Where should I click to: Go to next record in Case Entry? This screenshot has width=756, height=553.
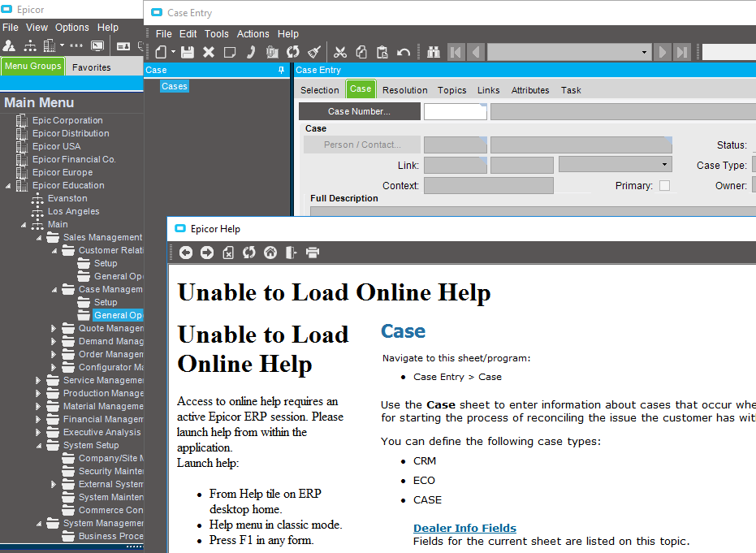pyautogui.click(x=663, y=52)
